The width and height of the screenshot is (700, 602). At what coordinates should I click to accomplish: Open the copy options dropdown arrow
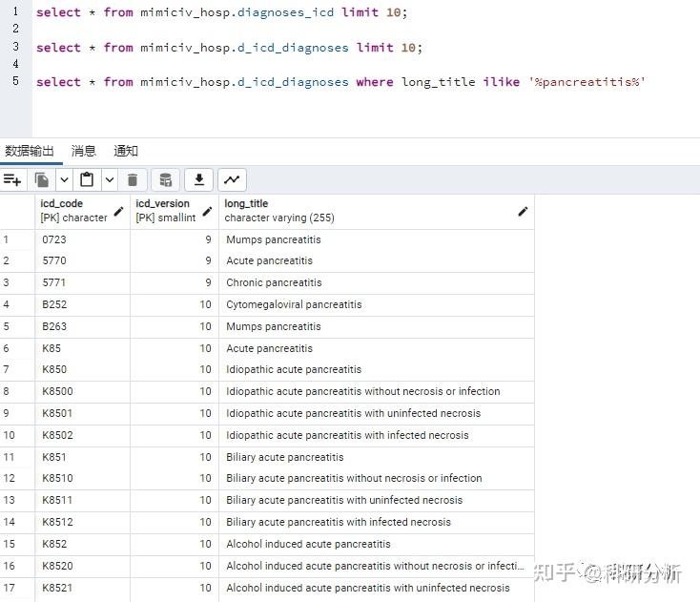pyautogui.click(x=64, y=180)
